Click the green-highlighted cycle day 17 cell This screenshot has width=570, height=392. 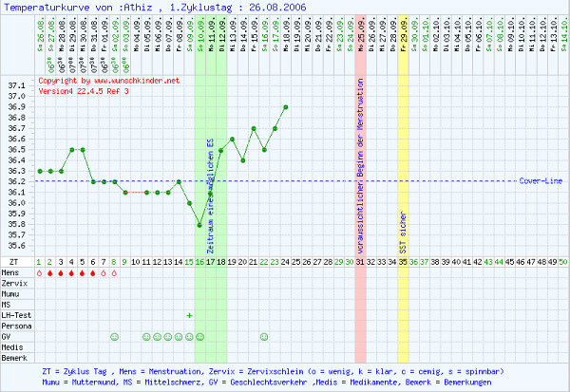[210, 261]
